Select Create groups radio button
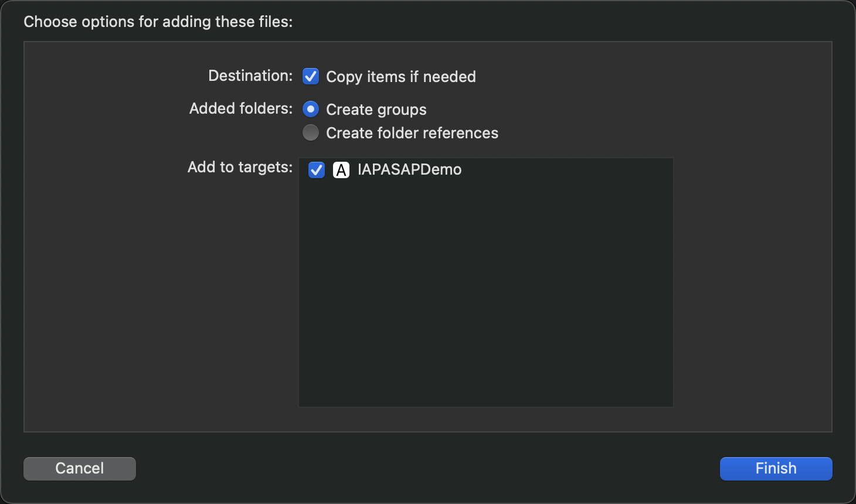The height and width of the screenshot is (504, 856). [311, 109]
